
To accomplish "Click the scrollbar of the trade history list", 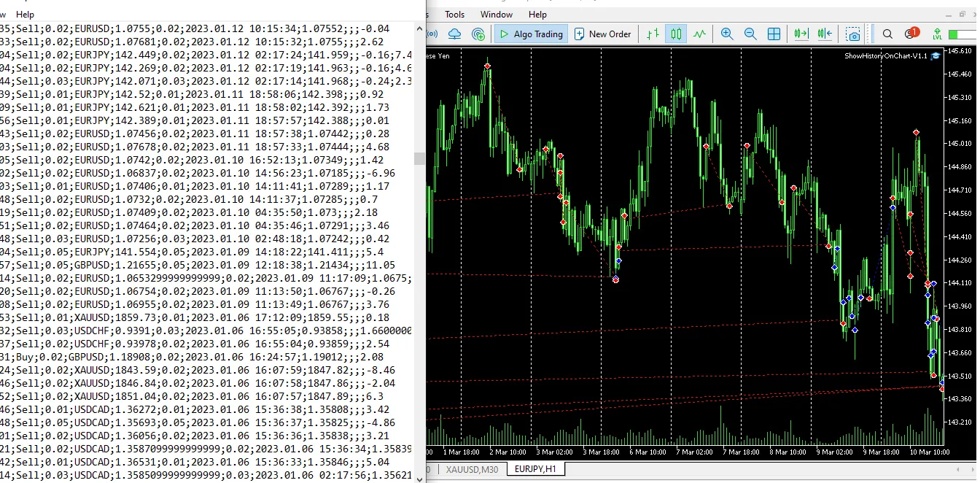I will click(418, 157).
